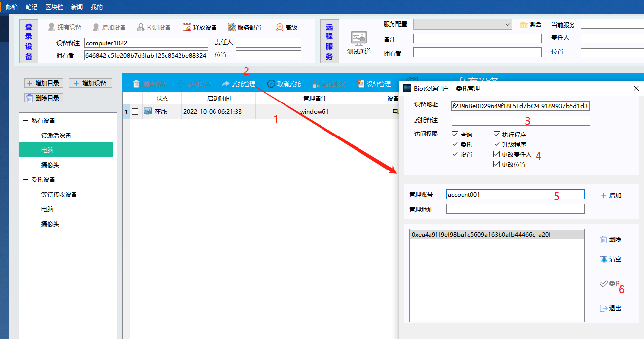644x339 pixels.
Task: Open 设备管理 device management toolbar item
Action: tap(361, 84)
